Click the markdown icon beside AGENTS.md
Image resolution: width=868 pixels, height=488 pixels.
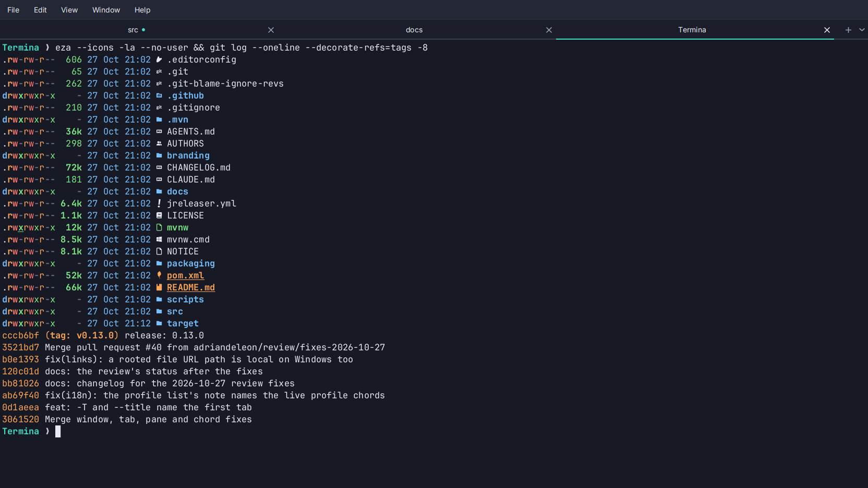159,132
